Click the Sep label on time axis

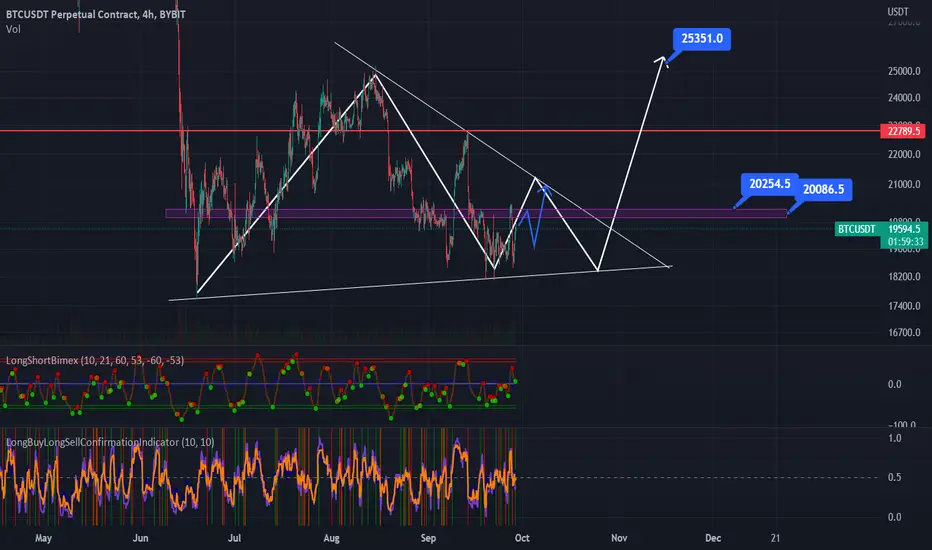(x=428, y=538)
